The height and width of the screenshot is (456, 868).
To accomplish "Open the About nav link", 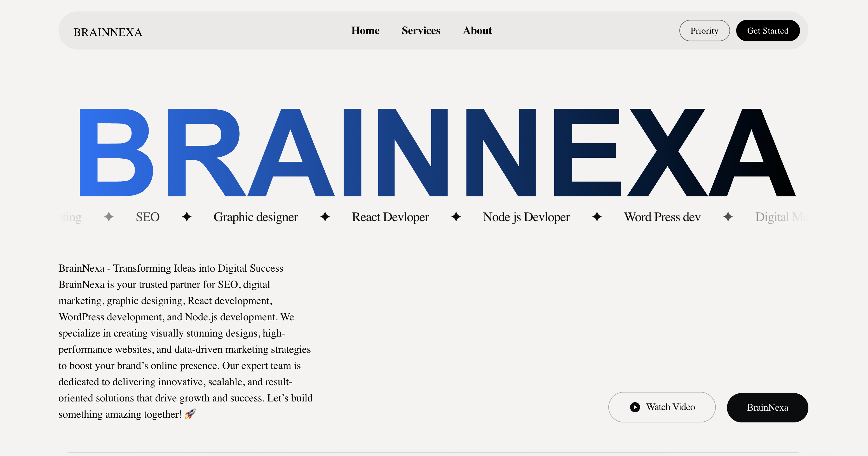I will [x=477, y=31].
